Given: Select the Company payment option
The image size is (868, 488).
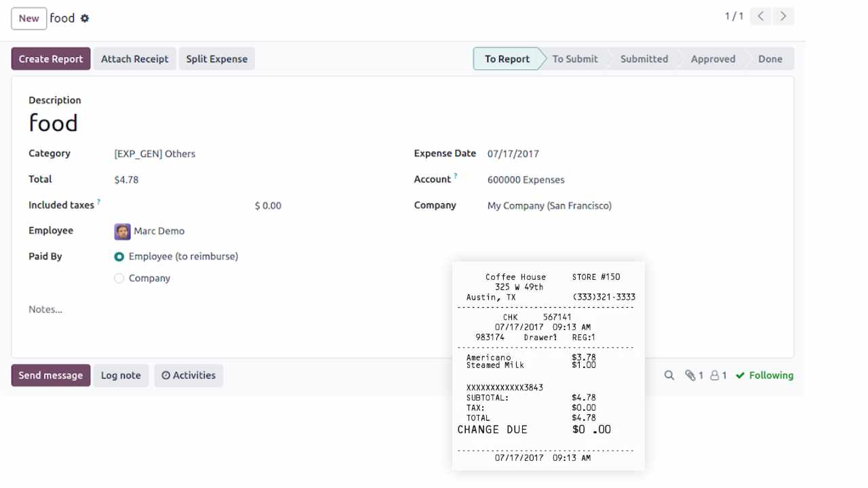Looking at the screenshot, I should click(x=119, y=278).
